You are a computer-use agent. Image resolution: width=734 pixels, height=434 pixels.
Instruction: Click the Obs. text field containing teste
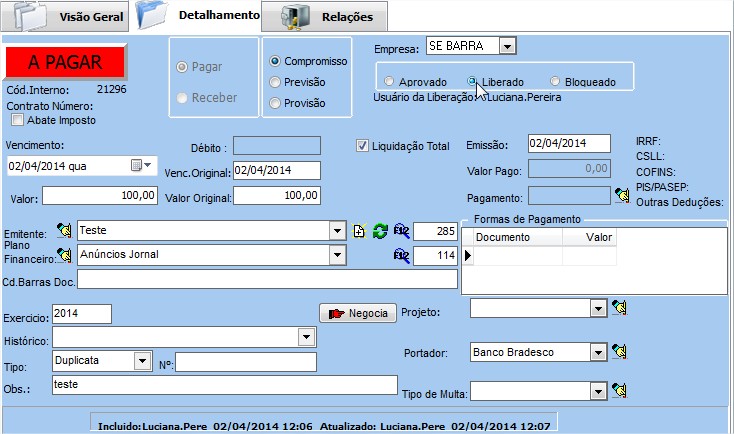click(x=224, y=384)
